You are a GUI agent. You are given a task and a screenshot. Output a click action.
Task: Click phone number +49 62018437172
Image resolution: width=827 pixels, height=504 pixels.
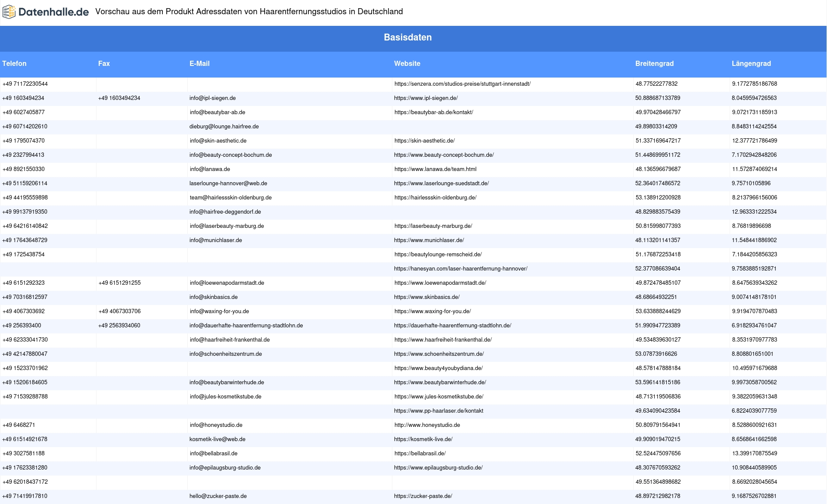25,482
